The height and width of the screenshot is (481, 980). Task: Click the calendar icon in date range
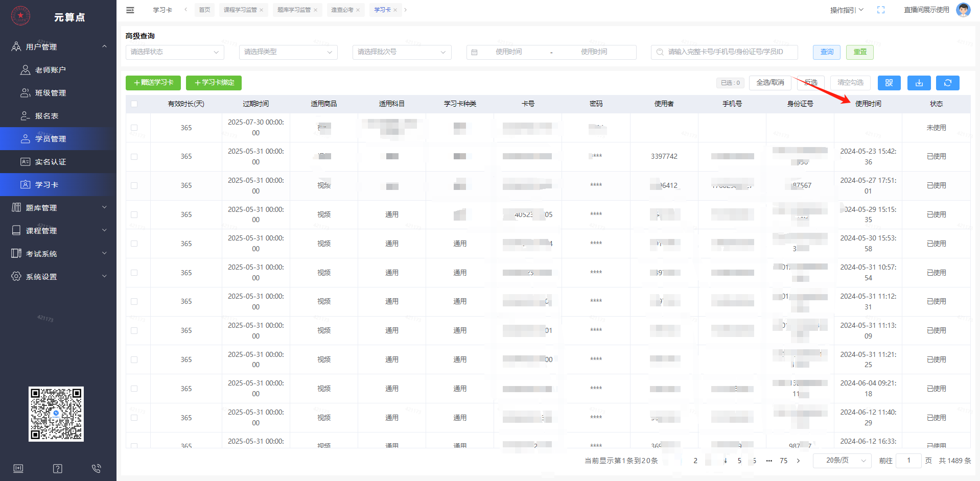pyautogui.click(x=474, y=52)
